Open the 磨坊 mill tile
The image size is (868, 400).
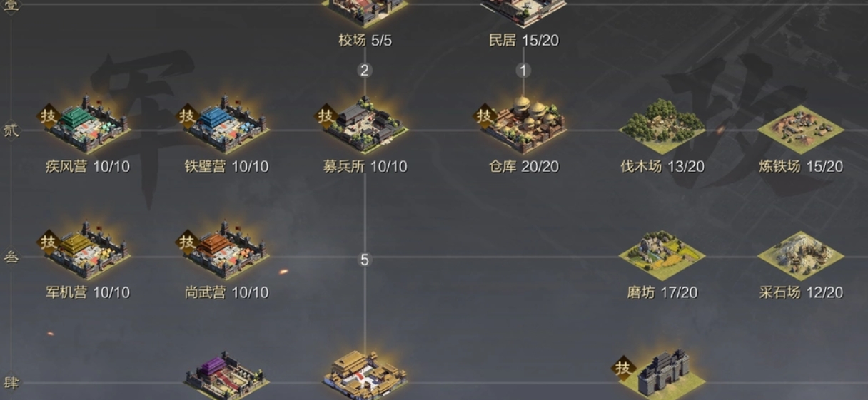[x=662, y=253]
